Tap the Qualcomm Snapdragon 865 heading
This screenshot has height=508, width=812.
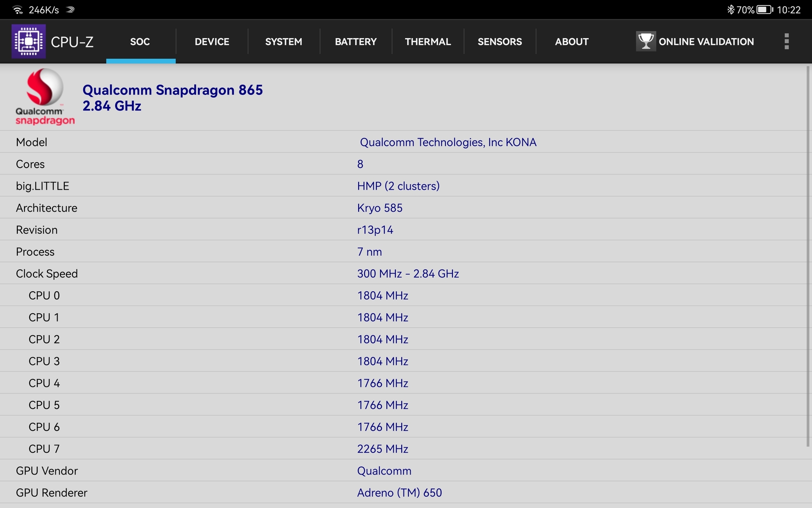coord(173,90)
